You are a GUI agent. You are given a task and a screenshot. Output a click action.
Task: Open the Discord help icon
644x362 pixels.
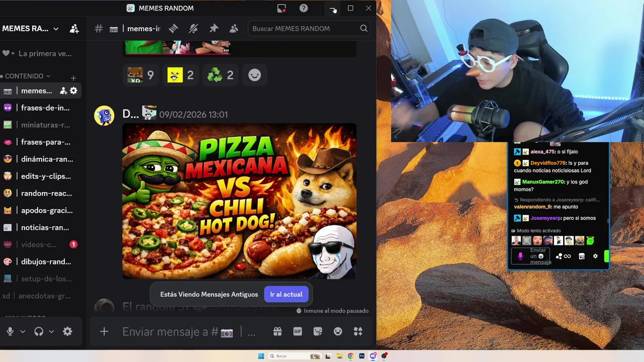(x=303, y=8)
